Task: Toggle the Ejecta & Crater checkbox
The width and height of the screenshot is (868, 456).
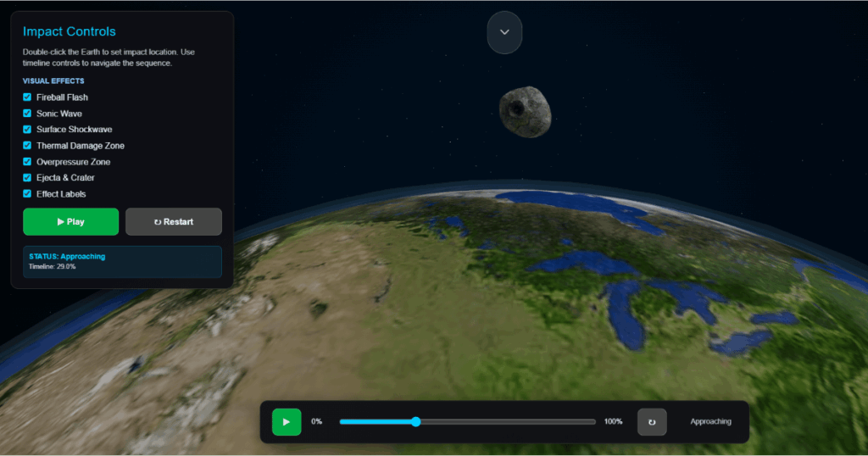Action: 27,178
